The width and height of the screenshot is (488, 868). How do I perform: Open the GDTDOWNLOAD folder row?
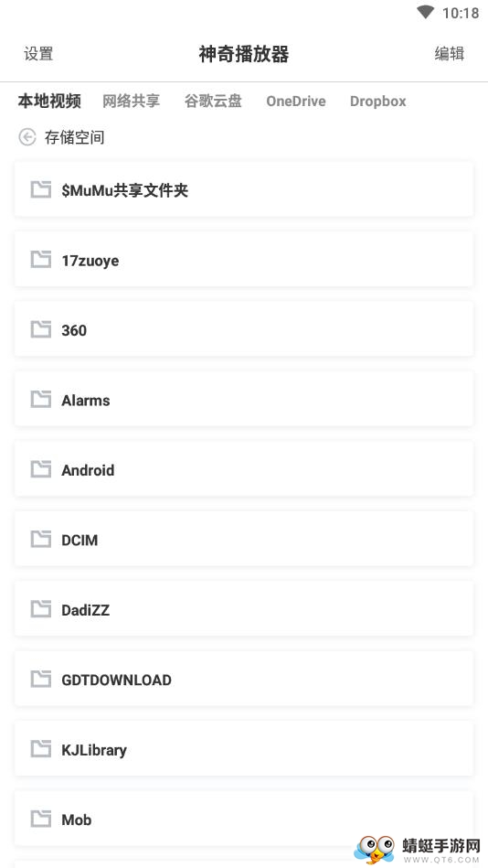244,679
